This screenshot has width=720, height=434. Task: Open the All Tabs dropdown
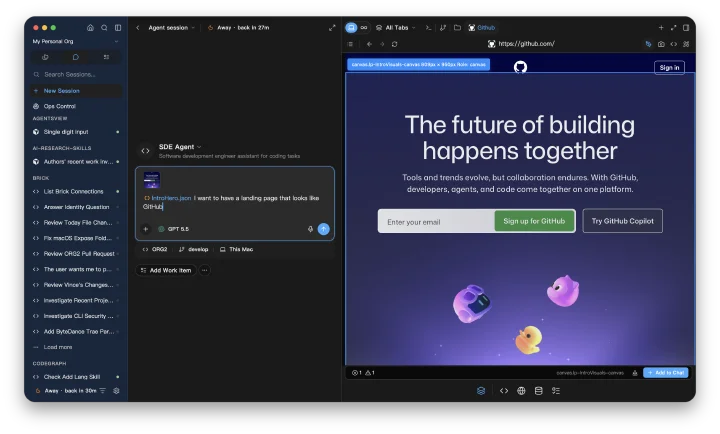[x=396, y=28]
